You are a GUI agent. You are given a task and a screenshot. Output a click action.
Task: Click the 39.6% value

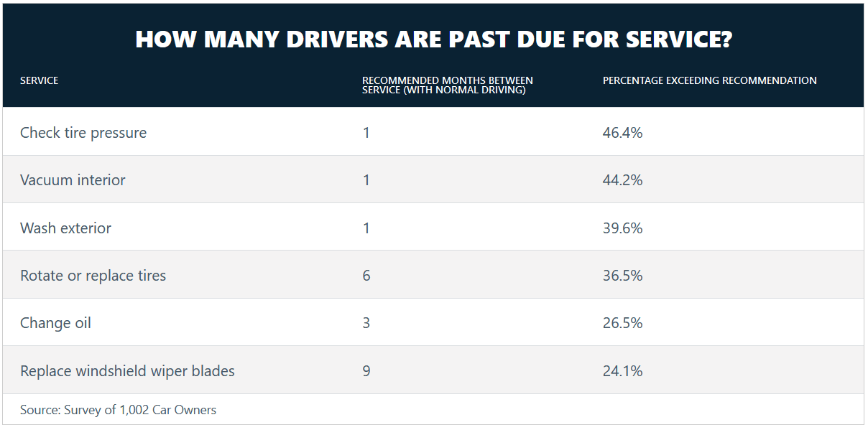622,228
